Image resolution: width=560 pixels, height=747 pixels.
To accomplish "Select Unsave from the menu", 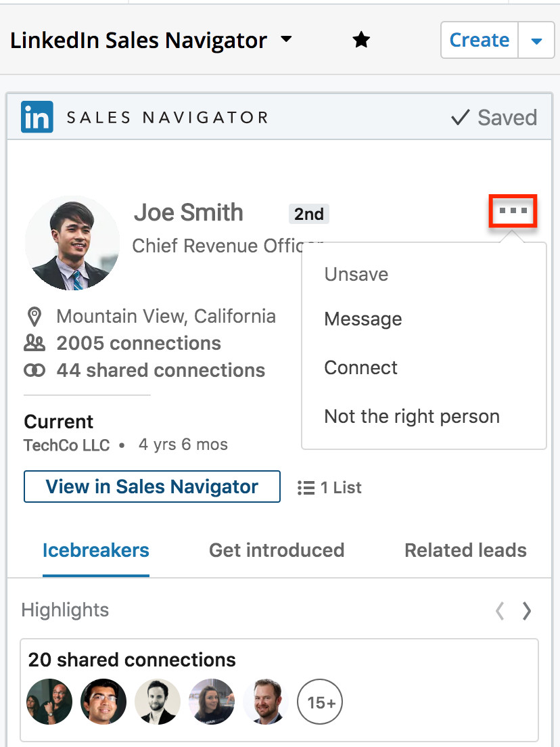I will tap(356, 274).
